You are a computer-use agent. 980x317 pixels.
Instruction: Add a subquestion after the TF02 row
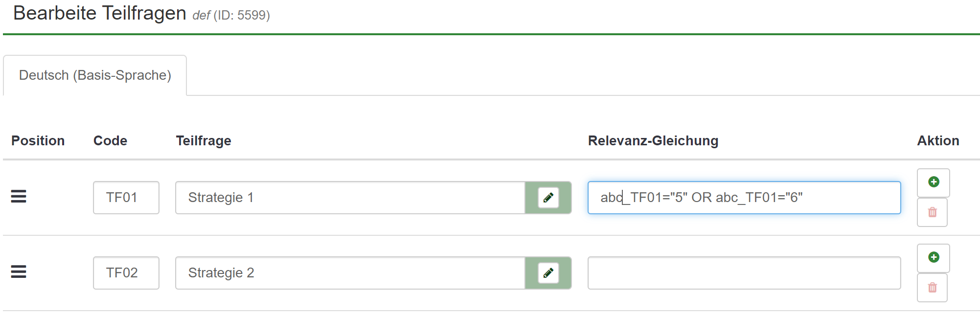pos(933,258)
